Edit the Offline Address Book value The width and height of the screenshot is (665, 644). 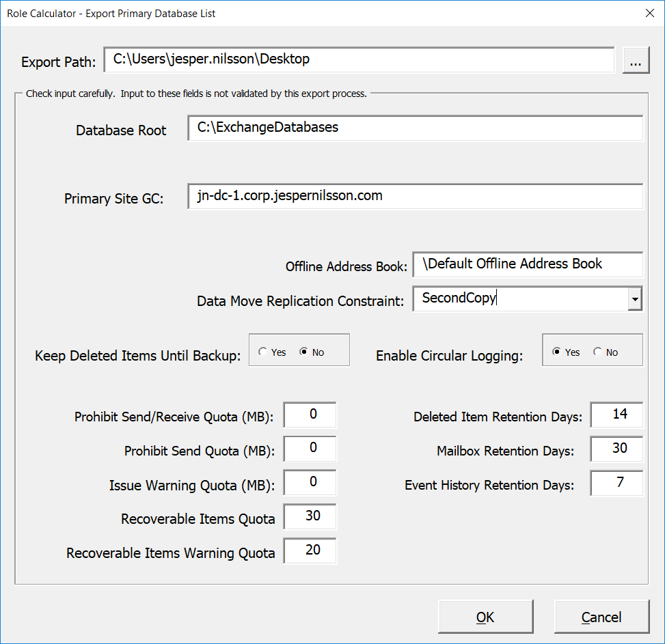[x=527, y=264]
